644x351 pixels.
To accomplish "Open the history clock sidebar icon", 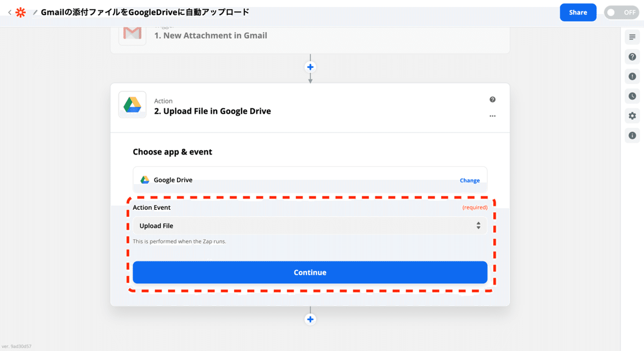I will tap(632, 96).
